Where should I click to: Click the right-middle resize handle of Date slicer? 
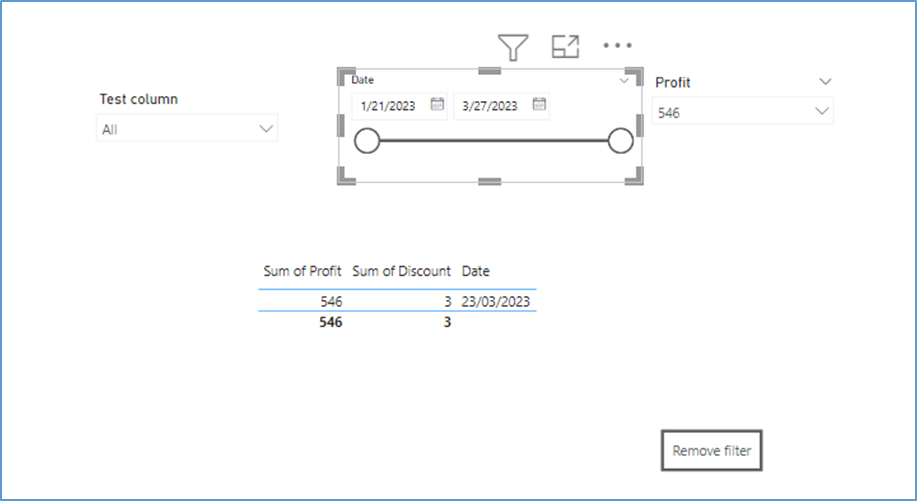[x=640, y=126]
